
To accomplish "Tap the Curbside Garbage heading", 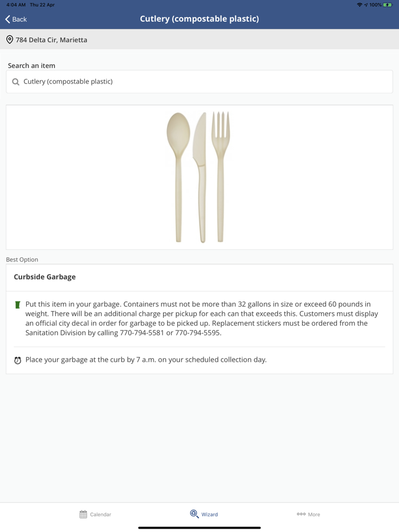I will [x=45, y=277].
